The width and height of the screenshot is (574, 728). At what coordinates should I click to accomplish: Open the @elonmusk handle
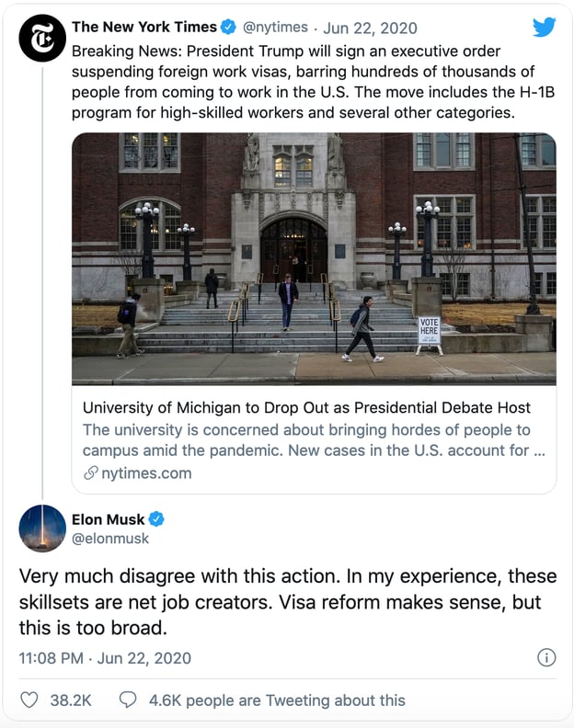[110, 539]
